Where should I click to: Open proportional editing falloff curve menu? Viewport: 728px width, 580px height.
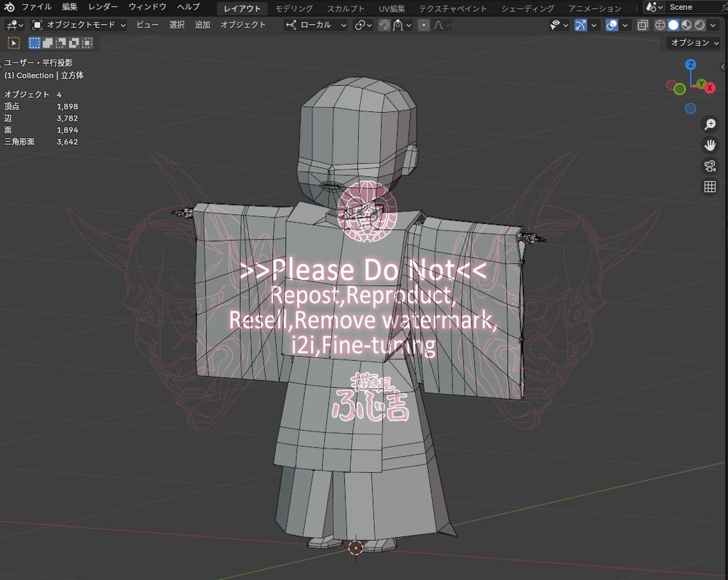click(x=442, y=25)
